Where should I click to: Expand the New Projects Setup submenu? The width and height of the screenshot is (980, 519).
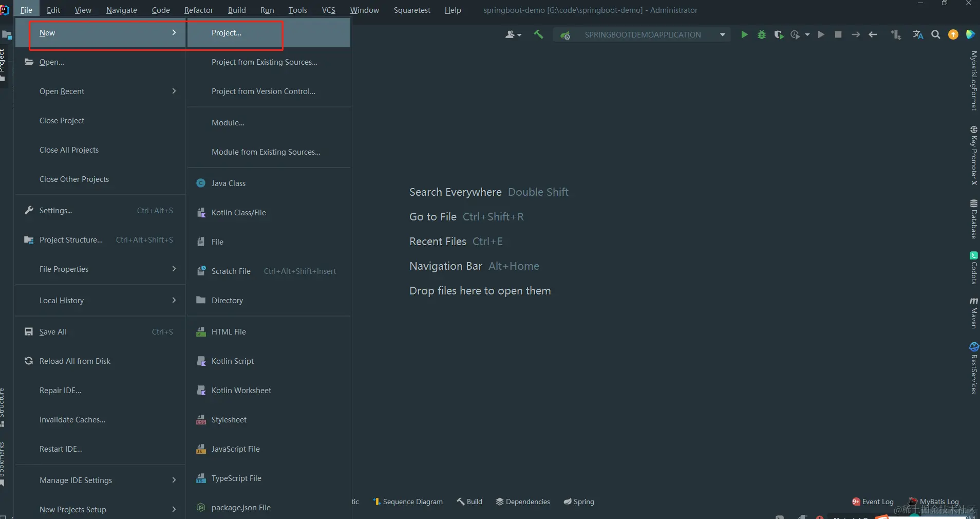(100, 510)
